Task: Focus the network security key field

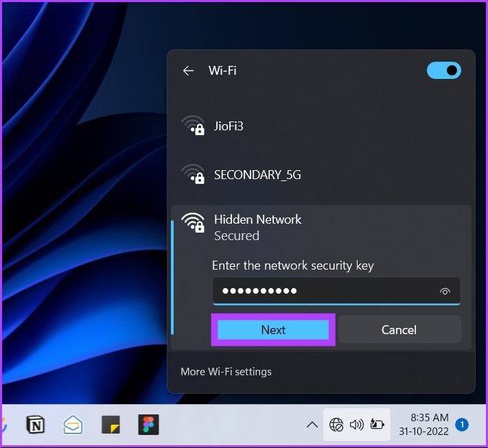Action: click(336, 291)
